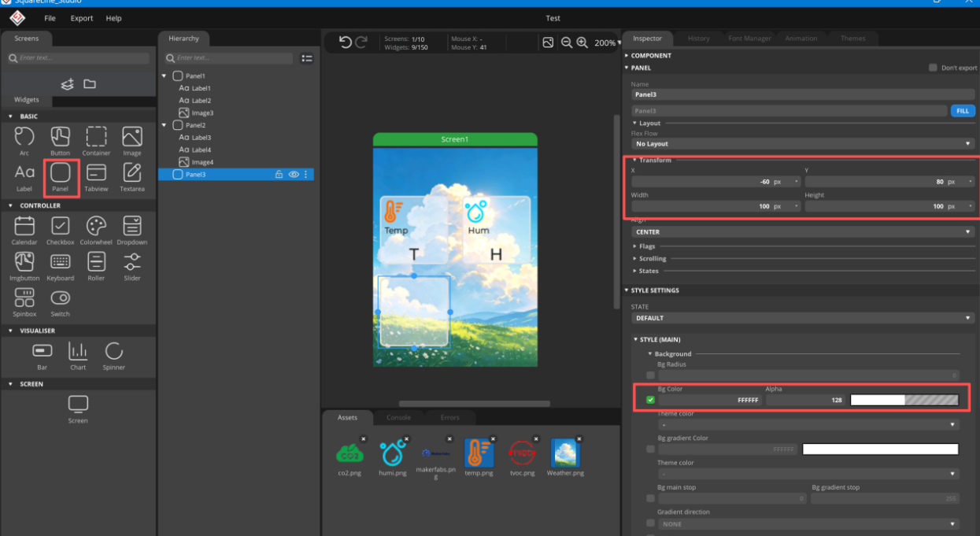
Task: Add a Chart widget
Action: (x=78, y=356)
